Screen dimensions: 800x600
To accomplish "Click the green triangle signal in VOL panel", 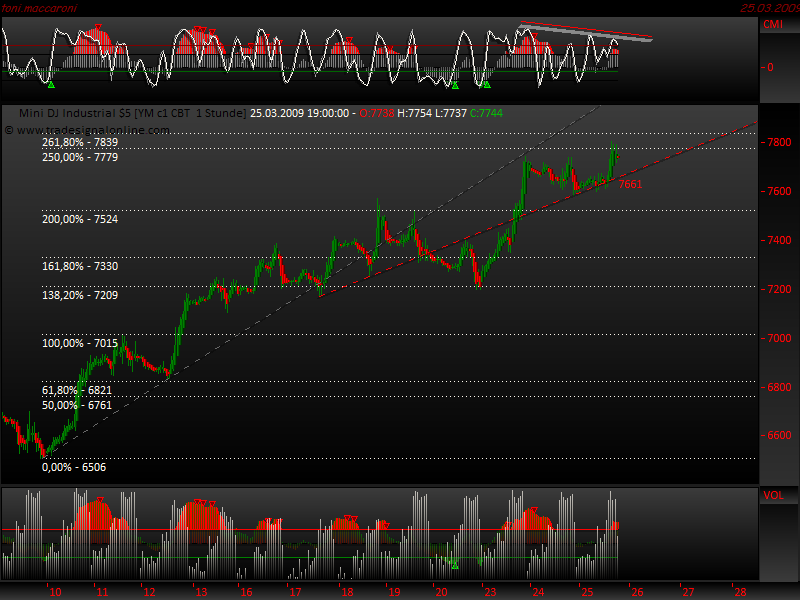I will [x=455, y=566].
